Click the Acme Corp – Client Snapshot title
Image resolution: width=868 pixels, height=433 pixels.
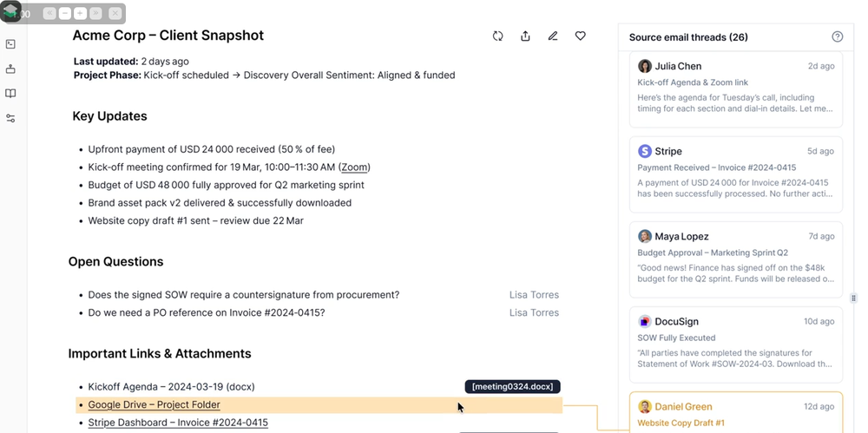[168, 36]
